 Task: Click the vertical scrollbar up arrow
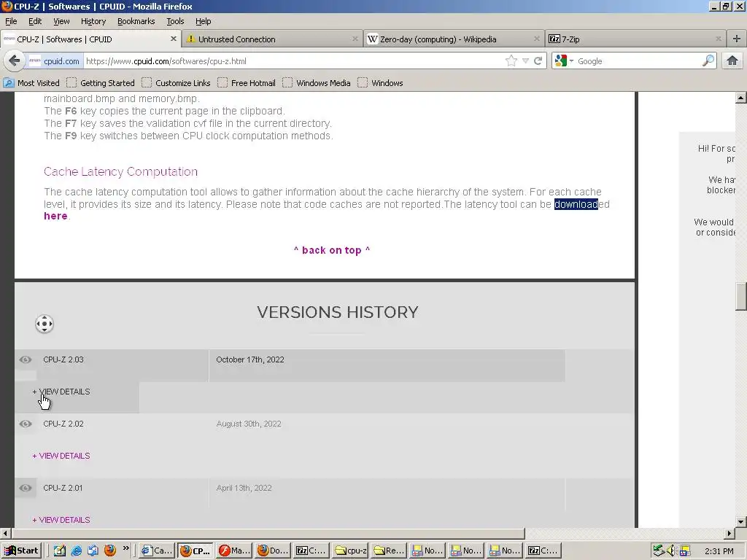click(741, 98)
